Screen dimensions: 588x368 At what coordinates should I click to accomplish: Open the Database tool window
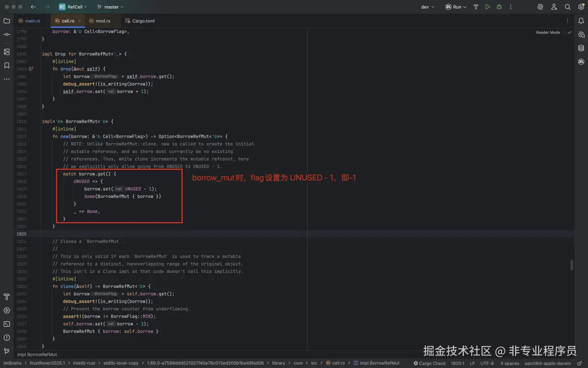pyautogui.click(x=581, y=48)
